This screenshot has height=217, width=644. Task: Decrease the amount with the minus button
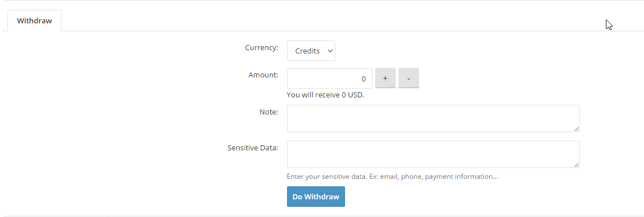click(409, 78)
